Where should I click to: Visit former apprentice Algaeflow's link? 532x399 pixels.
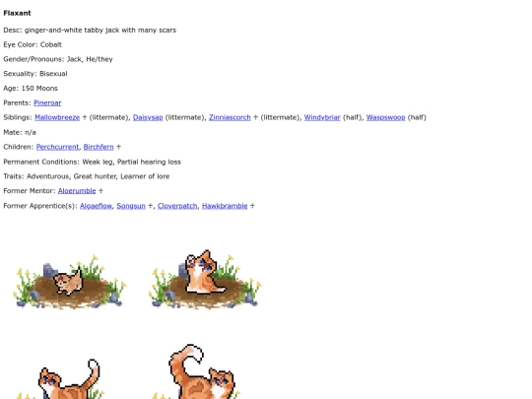(x=96, y=206)
